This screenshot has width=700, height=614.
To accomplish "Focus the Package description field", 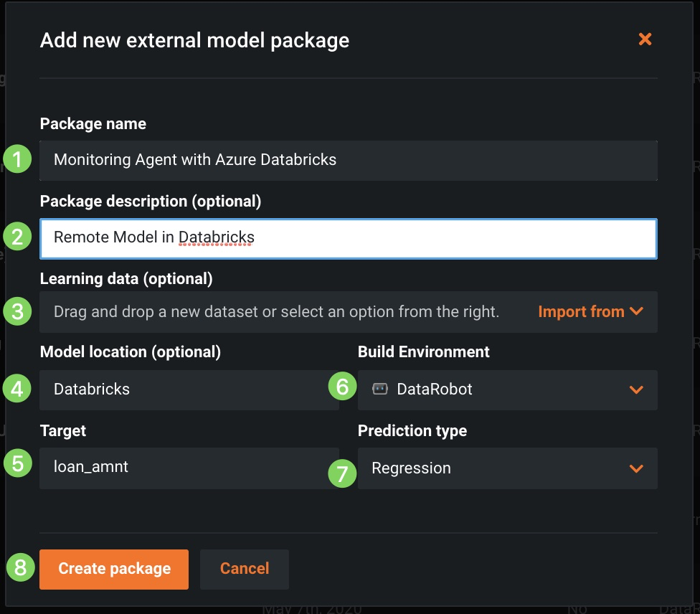I will [349, 238].
